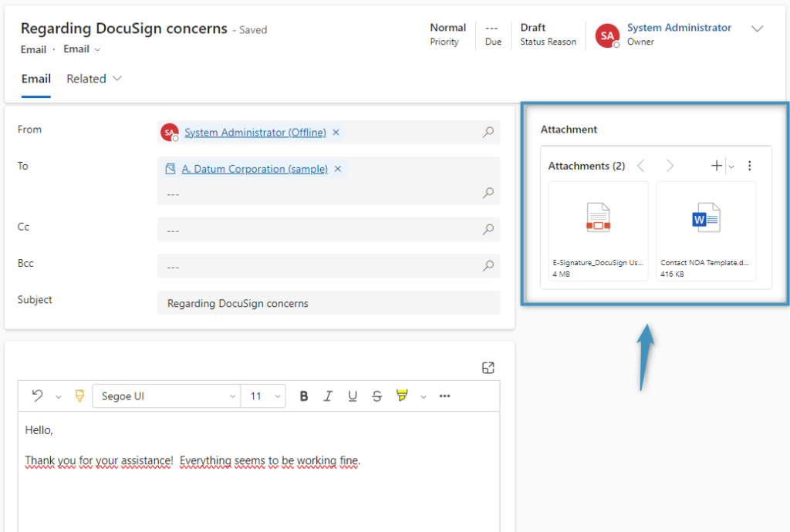Click the Cc input field
Screen dimensions: 790x532
pos(329,230)
